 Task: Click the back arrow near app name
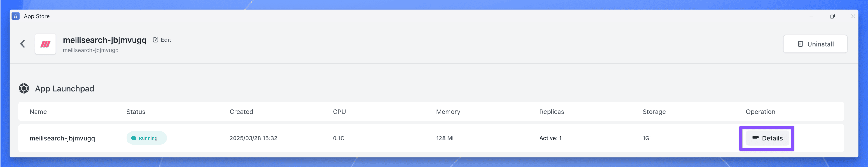(22, 44)
